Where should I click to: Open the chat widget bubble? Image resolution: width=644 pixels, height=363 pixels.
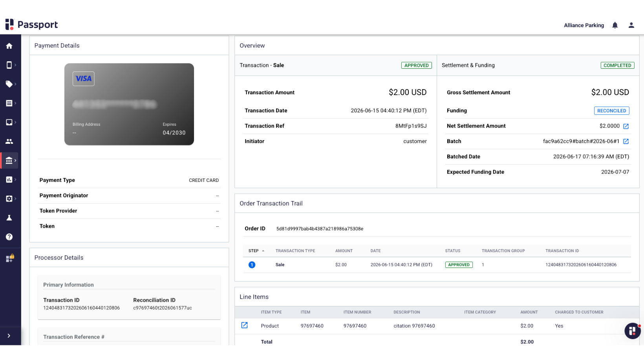point(632,331)
